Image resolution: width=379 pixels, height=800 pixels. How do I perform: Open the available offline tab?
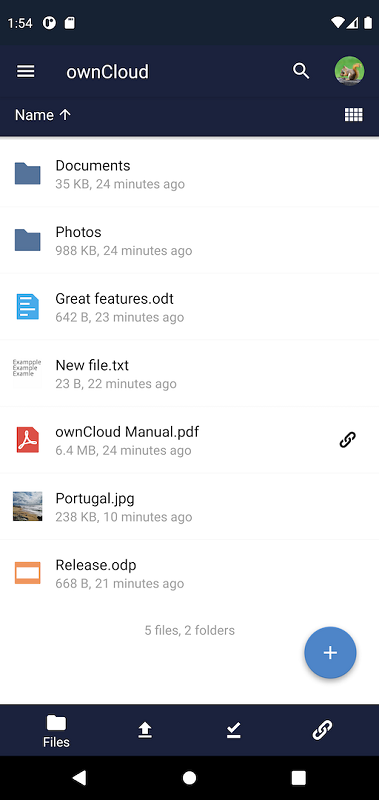pos(234,731)
